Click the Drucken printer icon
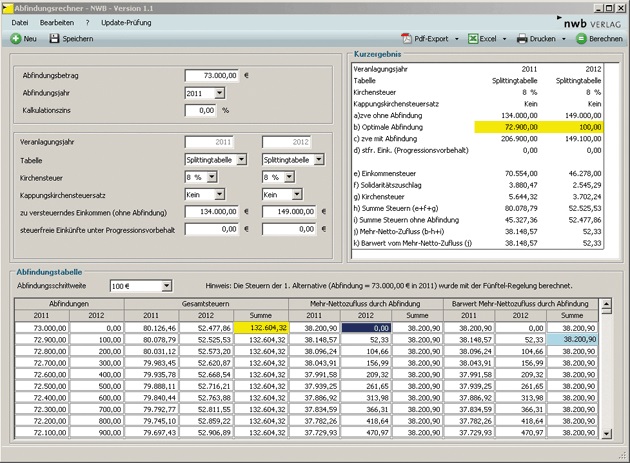 tap(522, 38)
